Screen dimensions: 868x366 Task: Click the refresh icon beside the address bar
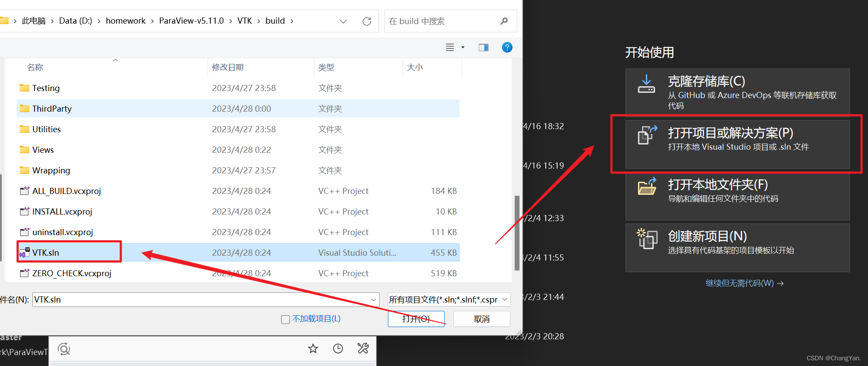(x=367, y=21)
